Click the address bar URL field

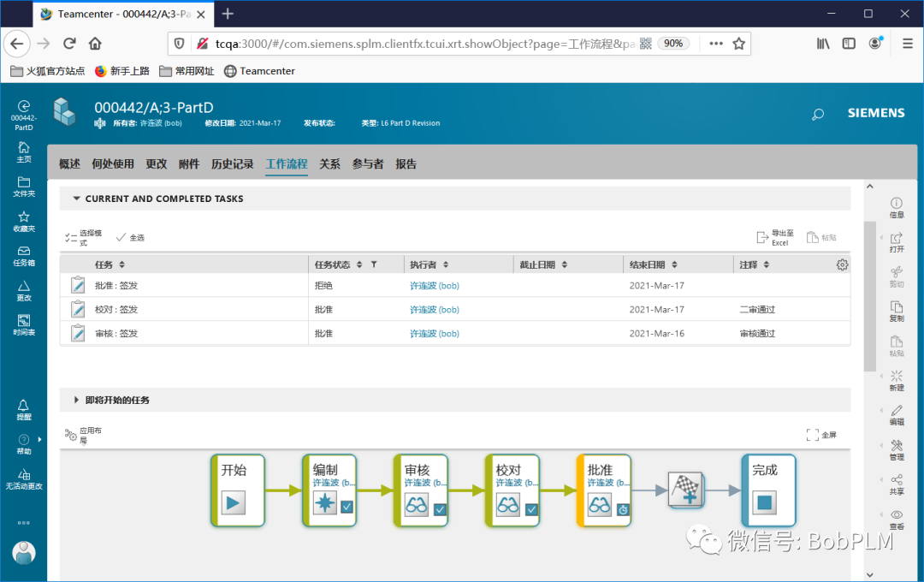[x=424, y=44]
